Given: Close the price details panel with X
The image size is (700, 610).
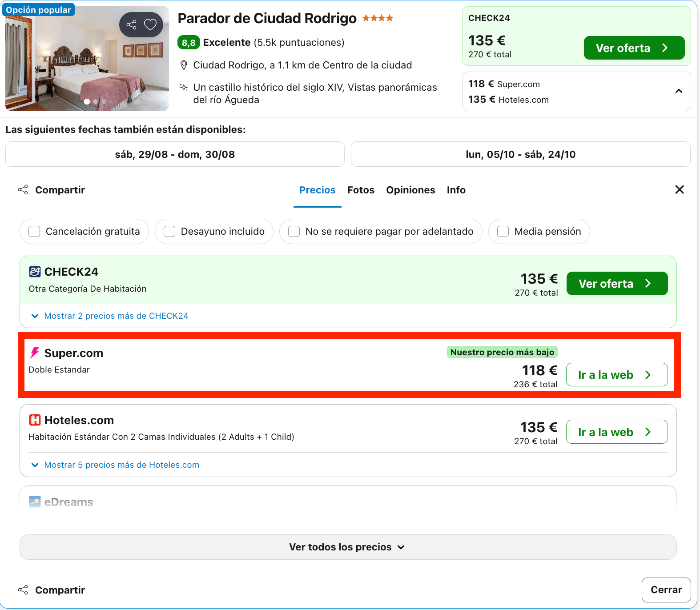Looking at the screenshot, I should click(x=680, y=190).
